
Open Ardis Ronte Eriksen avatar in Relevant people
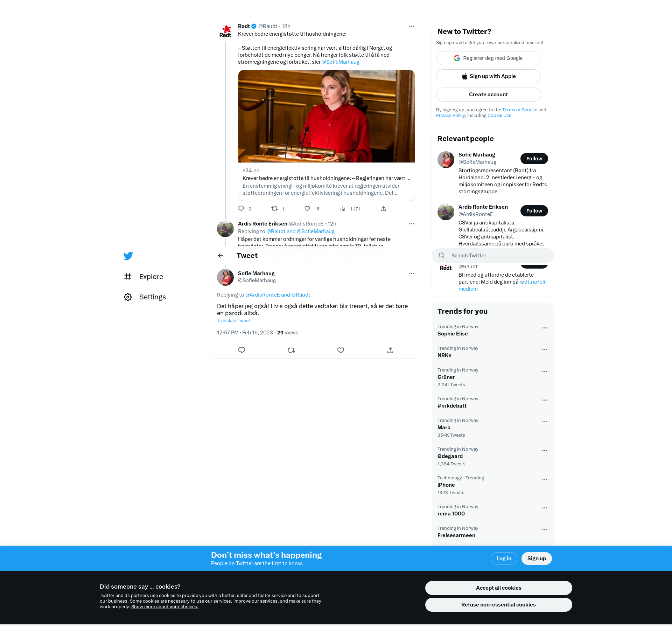point(446,212)
